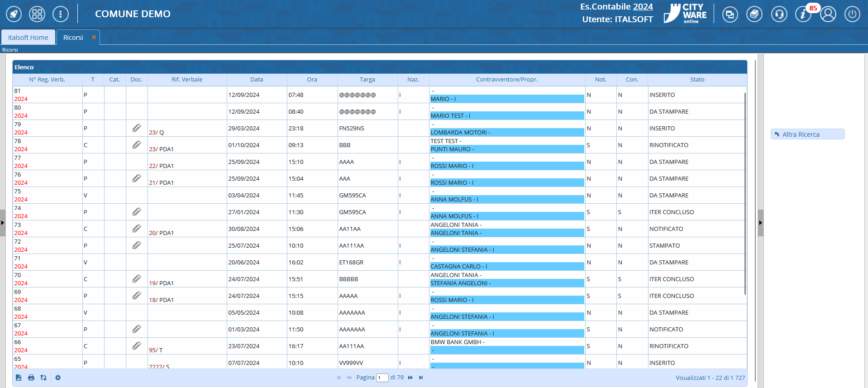This screenshot has height=388, width=868.
Task: Click the Pagina number input field
Action: pos(382,378)
